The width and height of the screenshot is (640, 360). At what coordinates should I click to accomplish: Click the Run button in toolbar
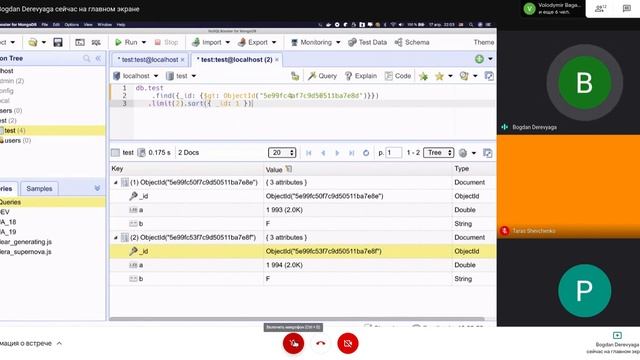[x=126, y=42]
